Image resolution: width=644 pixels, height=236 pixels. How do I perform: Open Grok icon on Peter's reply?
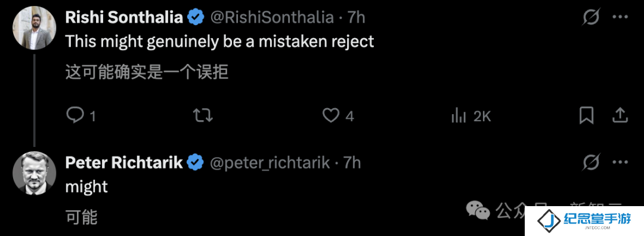pos(591,163)
